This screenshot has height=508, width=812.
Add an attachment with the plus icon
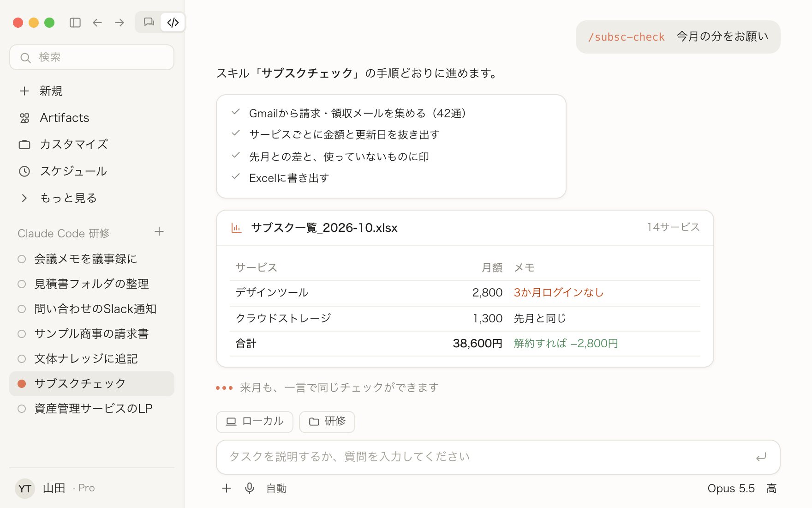pyautogui.click(x=227, y=489)
